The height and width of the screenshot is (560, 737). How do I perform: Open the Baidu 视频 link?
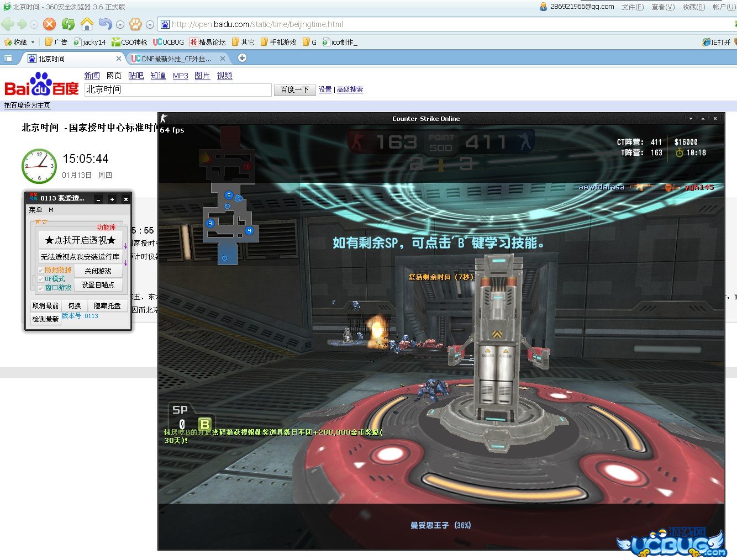224,76
